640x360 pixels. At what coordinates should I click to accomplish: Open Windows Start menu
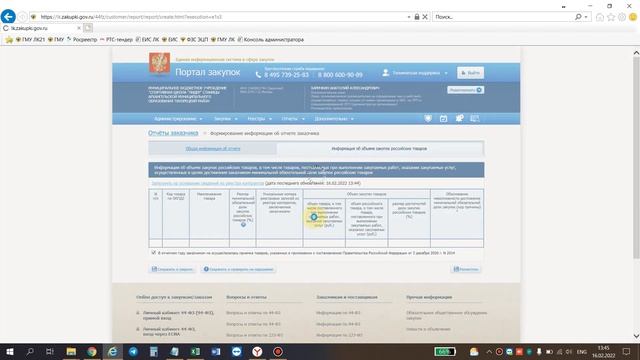coord(10,351)
